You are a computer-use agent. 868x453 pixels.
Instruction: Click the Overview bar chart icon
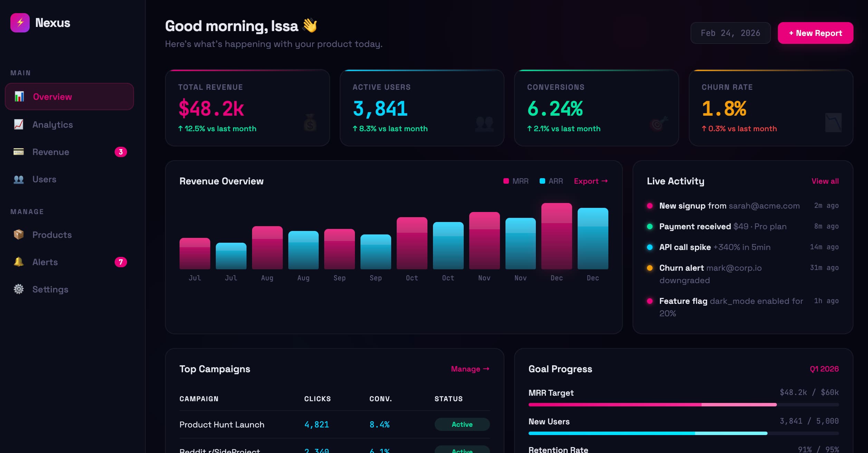pyautogui.click(x=19, y=97)
